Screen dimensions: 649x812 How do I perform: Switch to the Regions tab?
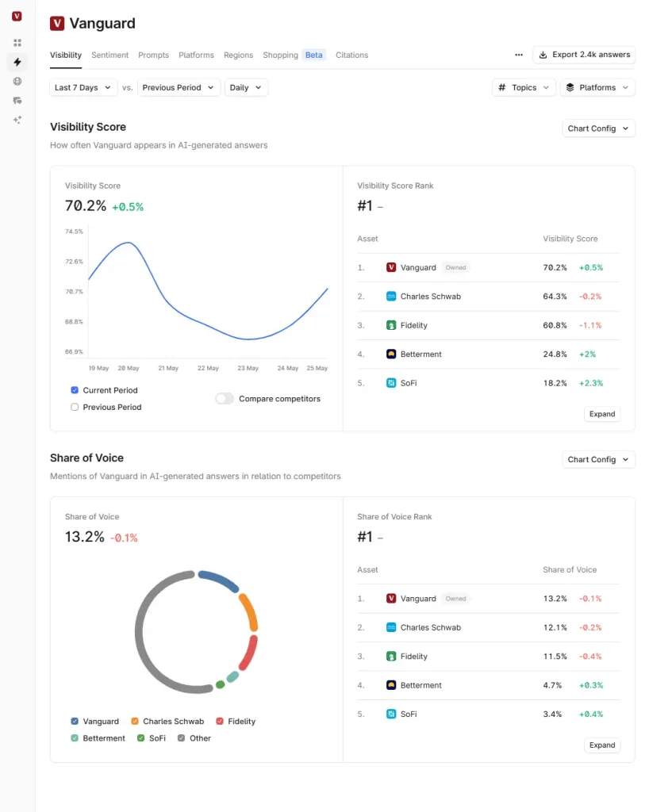(x=238, y=55)
